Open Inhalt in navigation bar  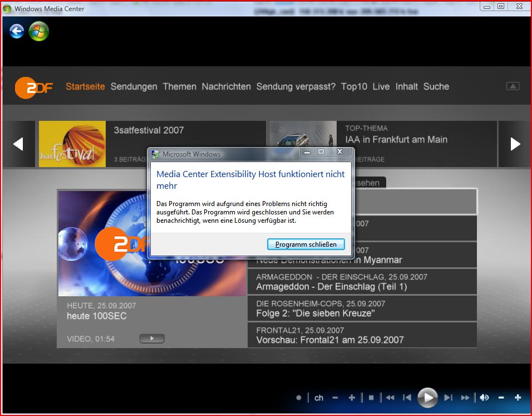click(406, 86)
